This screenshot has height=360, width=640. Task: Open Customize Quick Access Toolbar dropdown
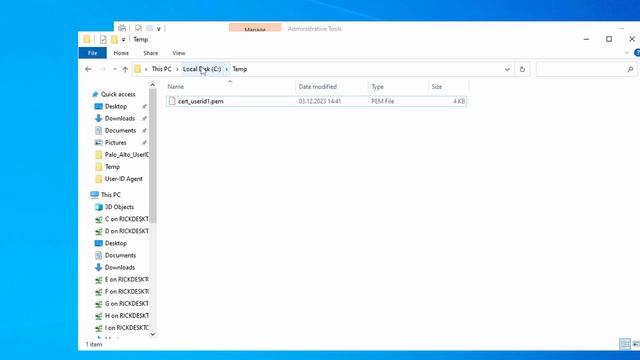click(123, 40)
